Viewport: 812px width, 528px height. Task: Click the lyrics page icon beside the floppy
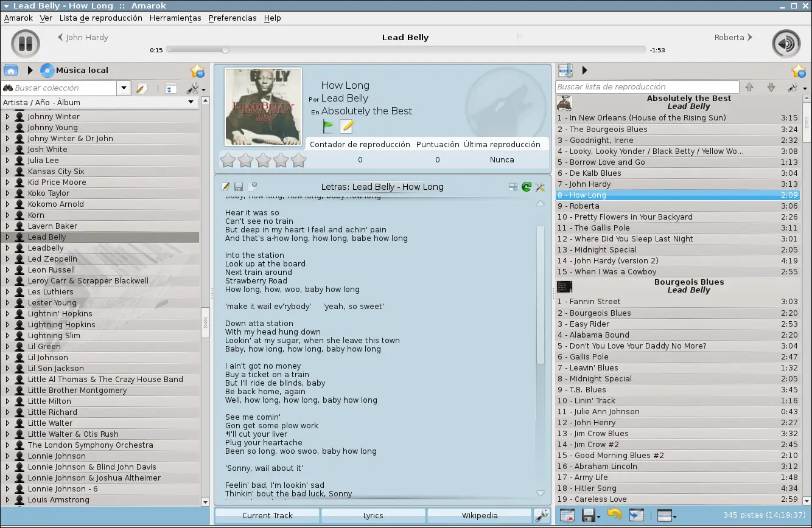tap(252, 187)
